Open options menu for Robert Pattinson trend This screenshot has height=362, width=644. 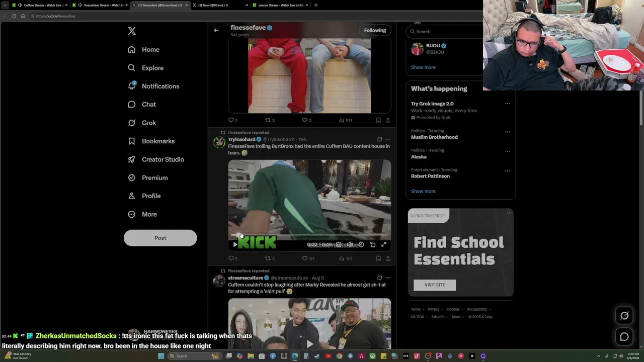pos(507,170)
